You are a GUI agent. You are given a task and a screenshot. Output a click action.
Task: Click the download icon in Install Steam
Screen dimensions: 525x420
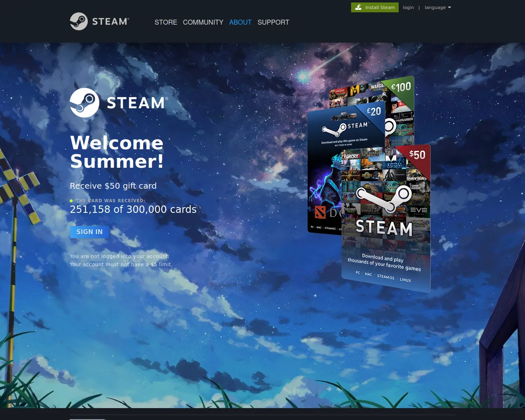(x=358, y=7)
